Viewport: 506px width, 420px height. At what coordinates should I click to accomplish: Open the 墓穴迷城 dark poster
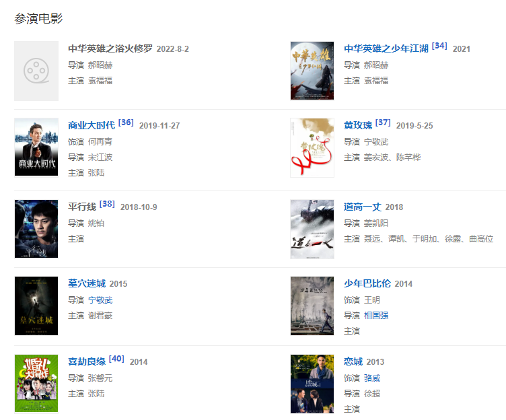click(x=36, y=306)
